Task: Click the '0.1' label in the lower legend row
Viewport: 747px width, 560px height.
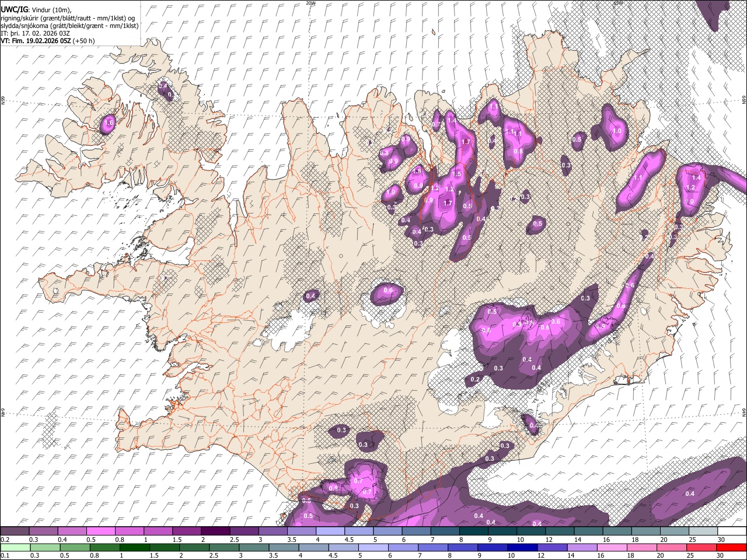Action: [x=5, y=555]
